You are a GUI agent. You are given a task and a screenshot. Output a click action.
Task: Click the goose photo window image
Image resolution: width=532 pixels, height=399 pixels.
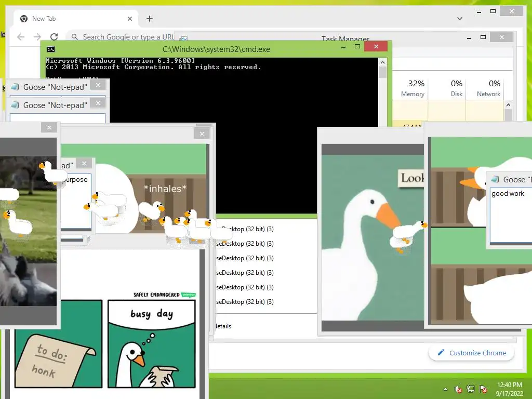coord(28,231)
